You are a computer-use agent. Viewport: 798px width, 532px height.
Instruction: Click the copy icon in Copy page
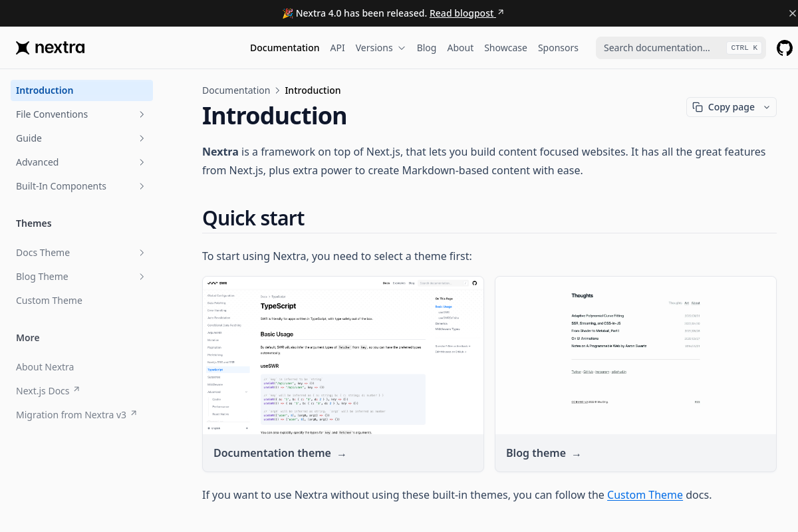(698, 107)
